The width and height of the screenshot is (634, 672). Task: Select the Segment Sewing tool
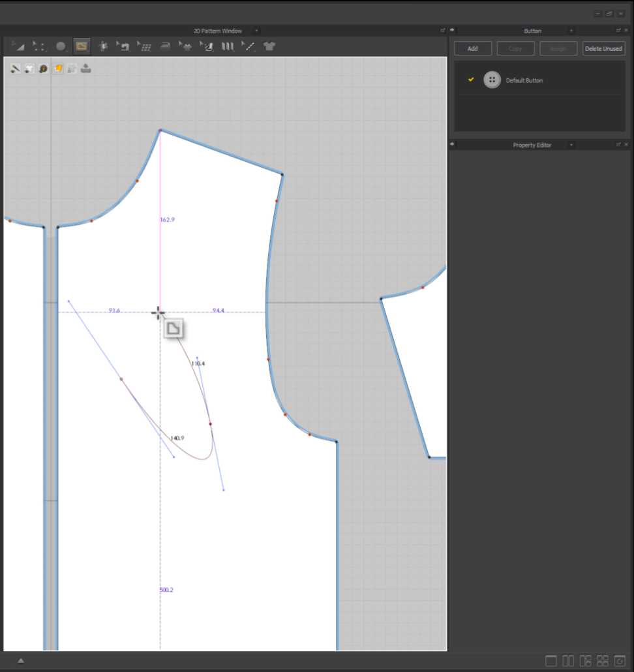pos(124,46)
